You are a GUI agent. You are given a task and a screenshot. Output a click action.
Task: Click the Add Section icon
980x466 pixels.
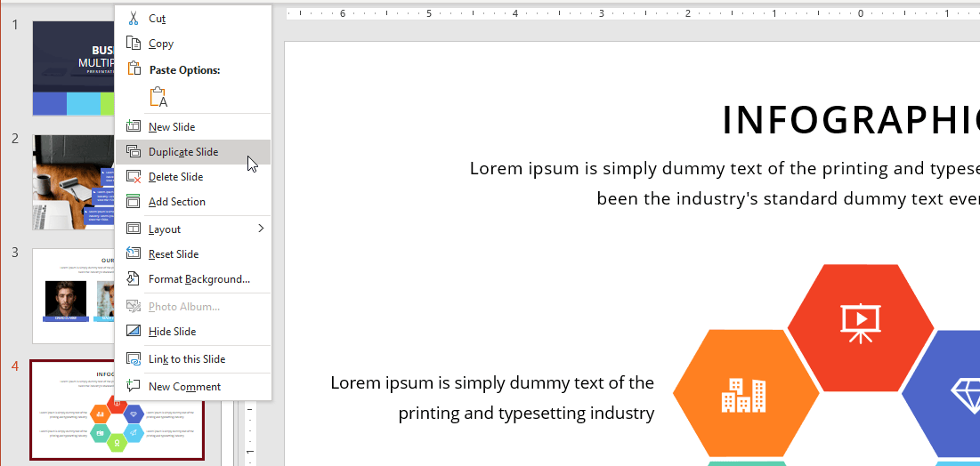click(134, 202)
